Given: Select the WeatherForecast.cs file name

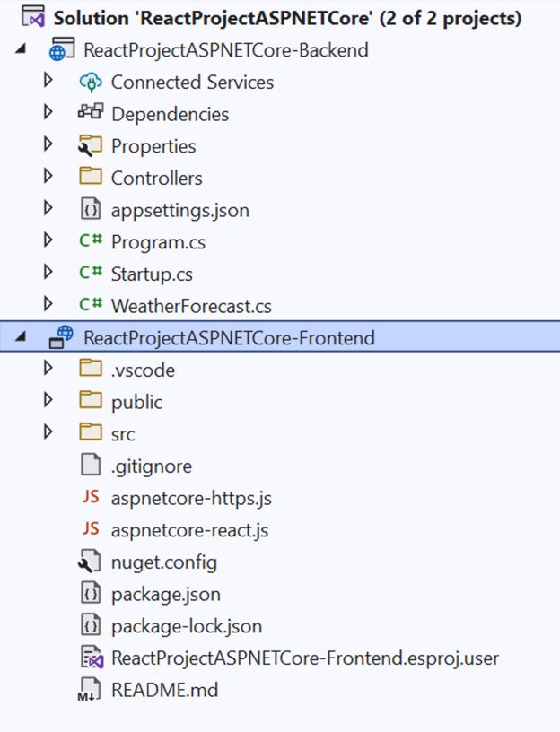Looking at the screenshot, I should click(x=191, y=306).
